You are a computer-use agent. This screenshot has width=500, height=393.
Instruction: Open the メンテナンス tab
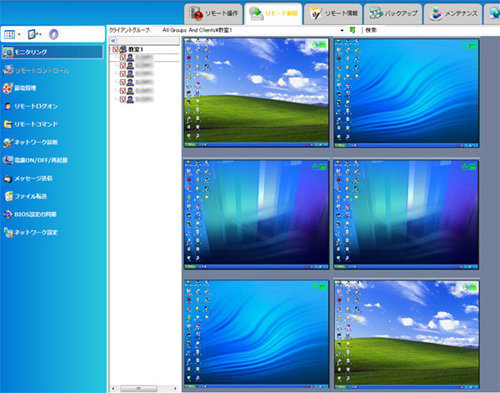click(453, 14)
